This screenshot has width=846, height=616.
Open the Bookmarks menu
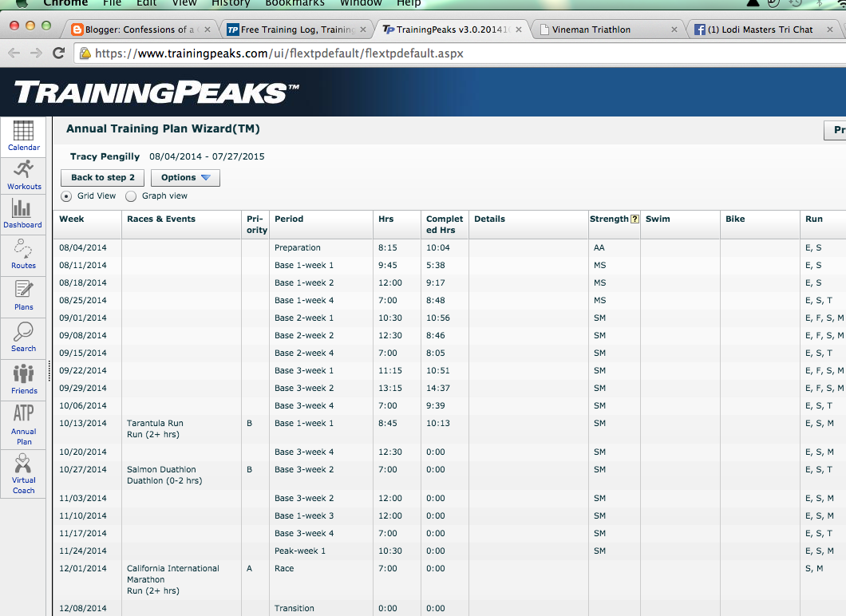(x=295, y=3)
